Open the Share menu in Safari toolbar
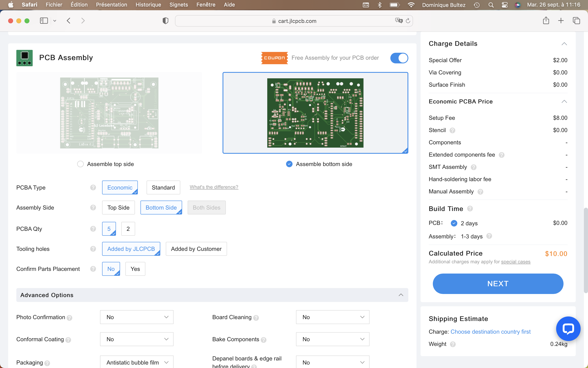588x368 pixels. click(546, 20)
